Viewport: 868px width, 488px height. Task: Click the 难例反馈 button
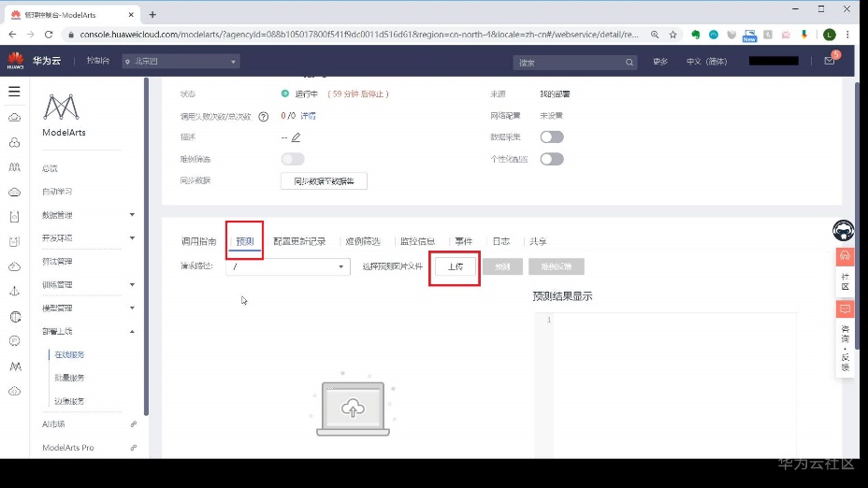click(556, 266)
